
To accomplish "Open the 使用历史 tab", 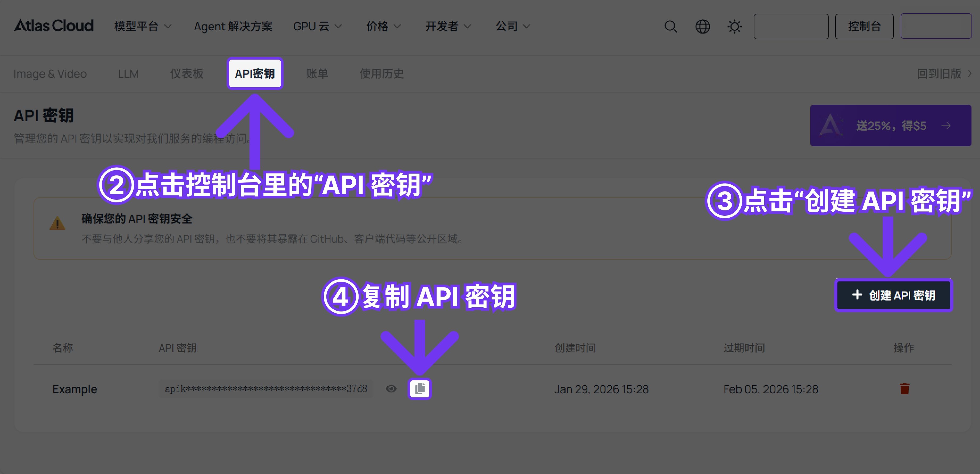I will pos(381,73).
